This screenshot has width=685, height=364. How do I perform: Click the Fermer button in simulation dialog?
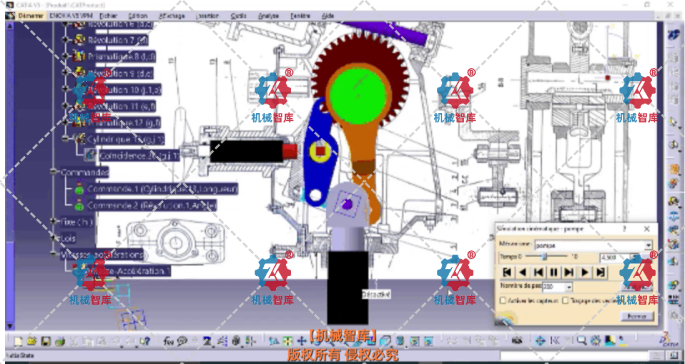pyautogui.click(x=637, y=316)
